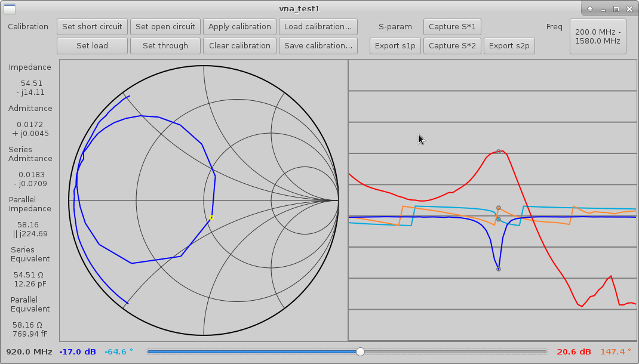Click the Series Equivalent label
The width and height of the screenshot is (639, 364).
pyautogui.click(x=30, y=254)
